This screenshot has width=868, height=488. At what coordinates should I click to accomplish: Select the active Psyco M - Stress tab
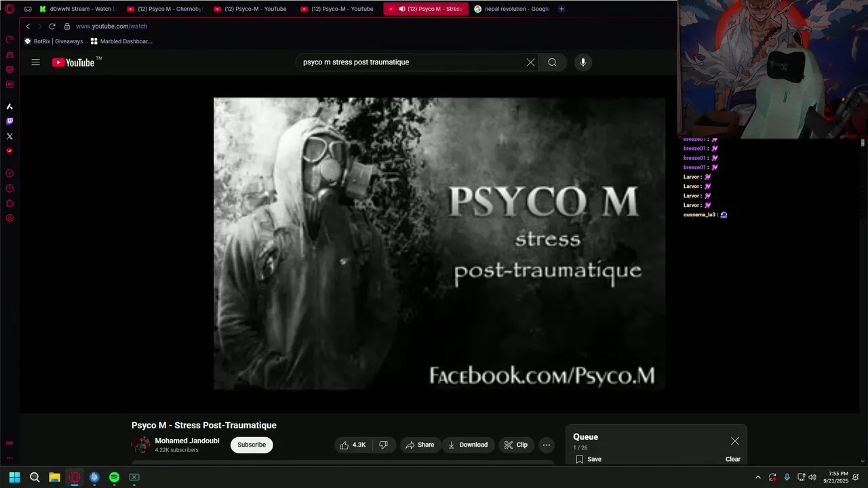tap(426, 9)
